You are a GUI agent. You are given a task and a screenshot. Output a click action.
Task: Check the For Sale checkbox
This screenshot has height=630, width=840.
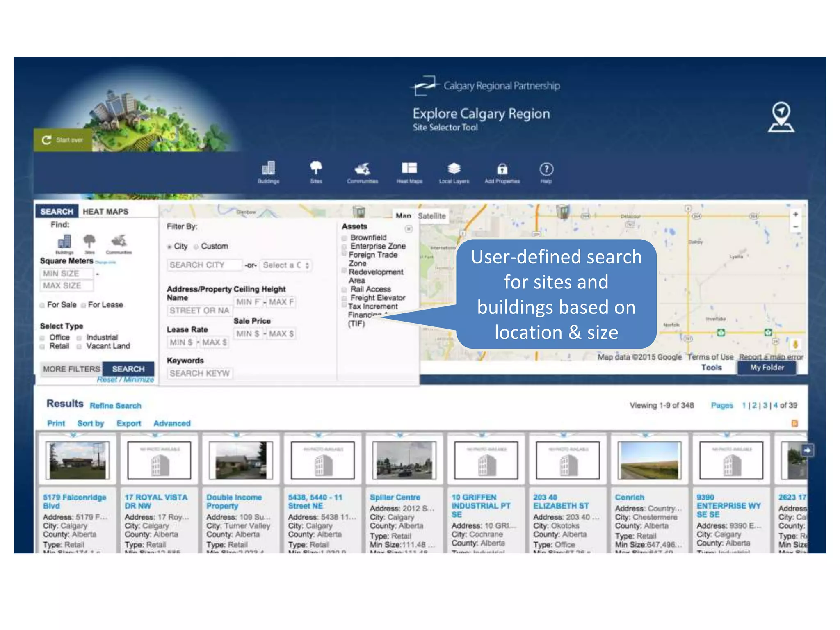[x=42, y=305]
